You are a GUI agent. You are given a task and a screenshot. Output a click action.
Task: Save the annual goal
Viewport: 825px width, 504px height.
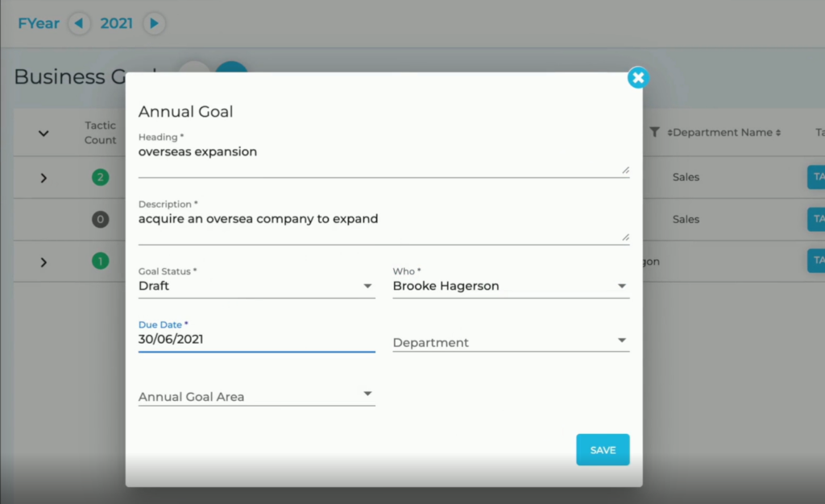coord(603,450)
